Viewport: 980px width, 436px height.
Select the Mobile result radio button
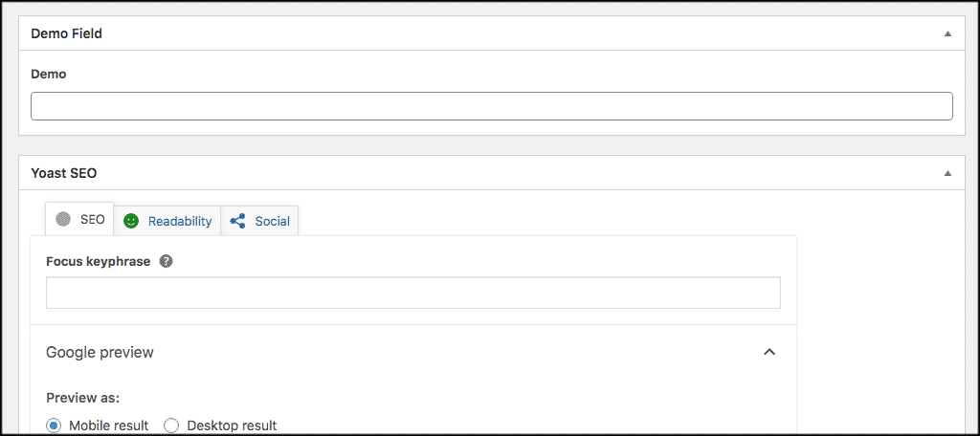54,426
